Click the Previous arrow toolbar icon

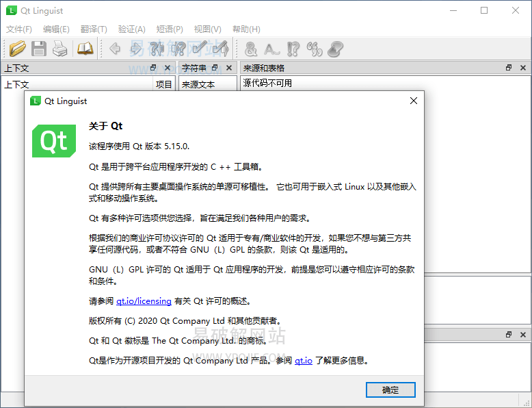[x=115, y=49]
